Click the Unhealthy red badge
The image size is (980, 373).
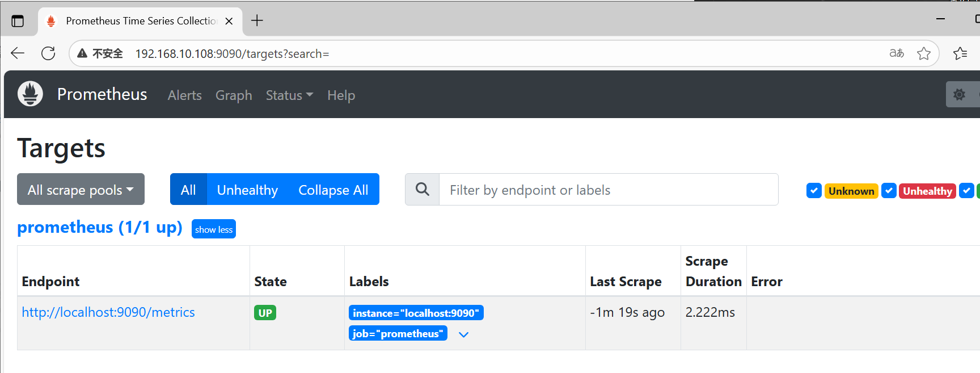927,191
